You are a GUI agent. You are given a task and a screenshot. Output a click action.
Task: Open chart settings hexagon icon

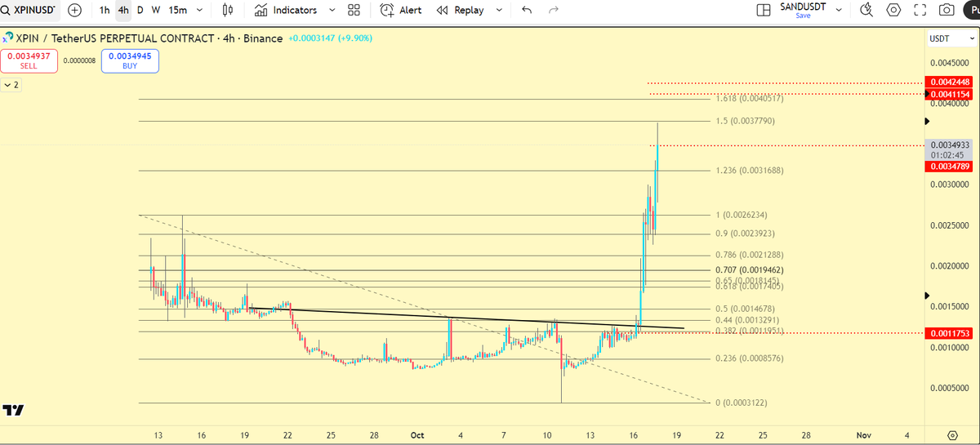click(894, 10)
